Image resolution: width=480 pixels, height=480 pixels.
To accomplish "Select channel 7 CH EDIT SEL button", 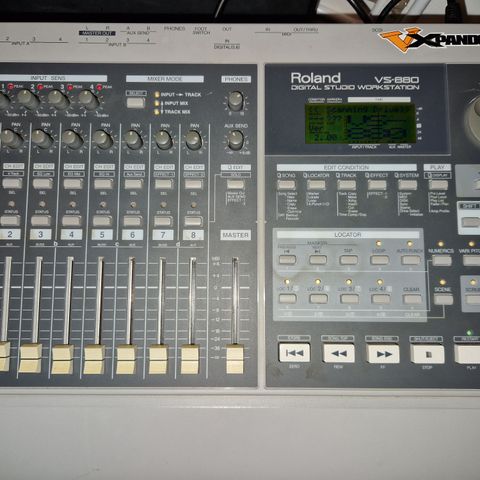I will click(164, 184).
